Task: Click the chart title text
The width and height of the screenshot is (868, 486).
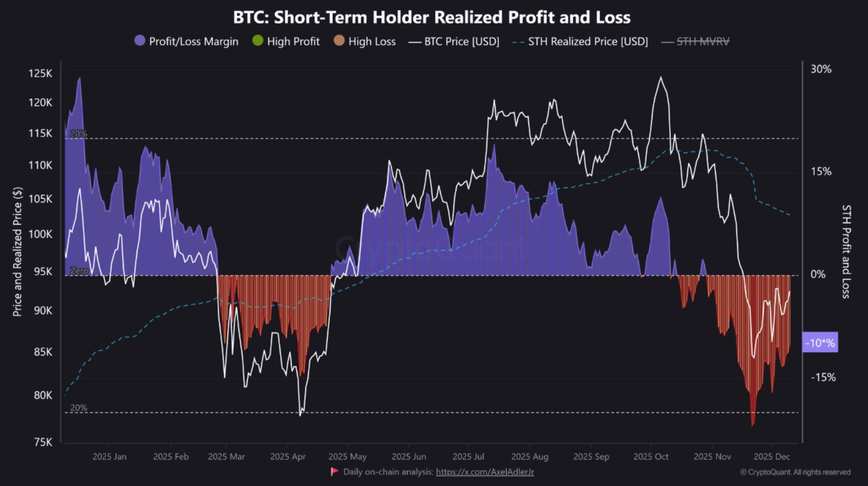Action: click(x=432, y=17)
